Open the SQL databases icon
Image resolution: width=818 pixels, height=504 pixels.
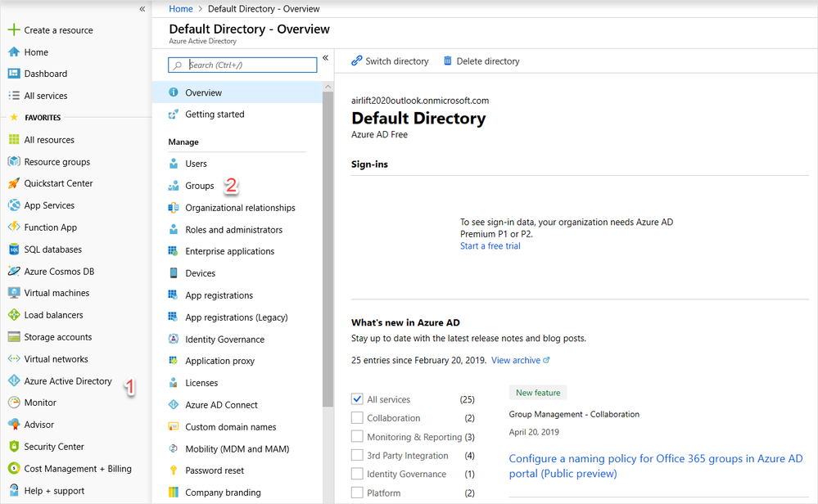[14, 249]
